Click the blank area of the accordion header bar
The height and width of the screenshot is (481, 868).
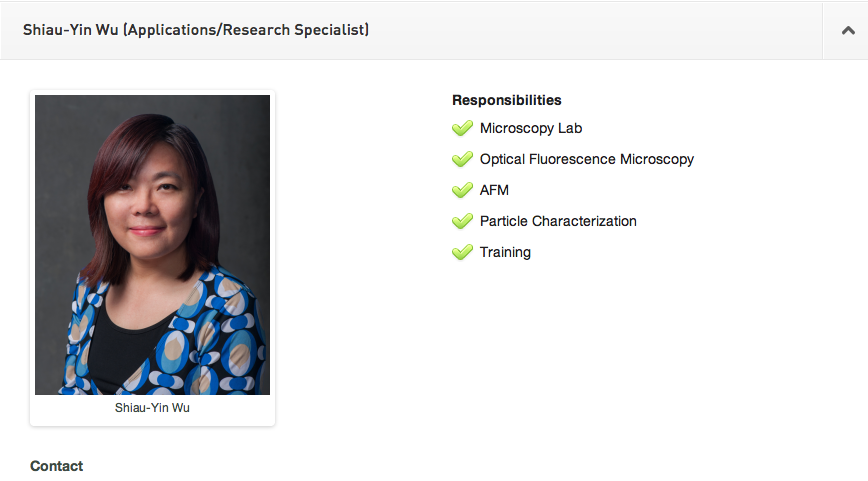point(600,30)
